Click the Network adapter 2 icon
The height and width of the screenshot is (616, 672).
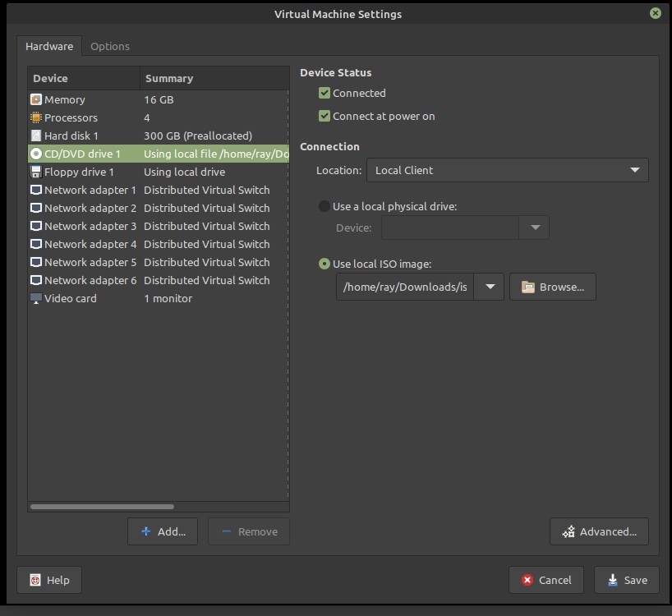pos(36,208)
